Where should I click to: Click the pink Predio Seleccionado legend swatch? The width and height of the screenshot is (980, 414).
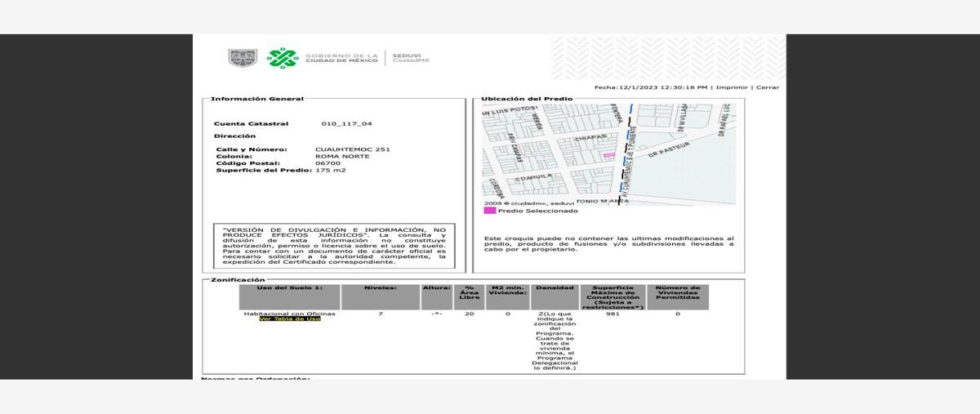(x=489, y=211)
